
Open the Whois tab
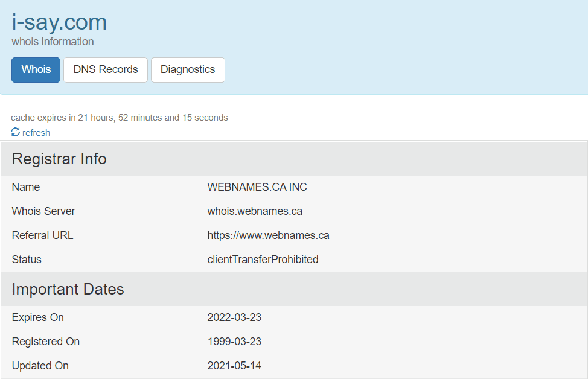pos(36,70)
